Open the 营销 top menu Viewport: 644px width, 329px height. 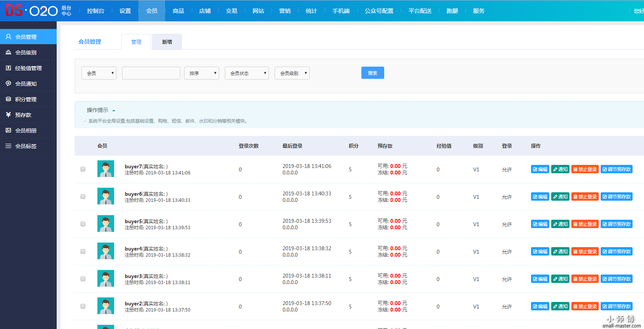[285, 11]
